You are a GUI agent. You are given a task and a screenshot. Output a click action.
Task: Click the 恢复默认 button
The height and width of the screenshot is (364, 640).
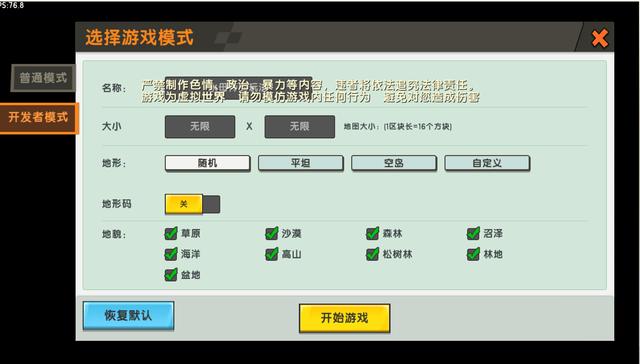coord(129,315)
